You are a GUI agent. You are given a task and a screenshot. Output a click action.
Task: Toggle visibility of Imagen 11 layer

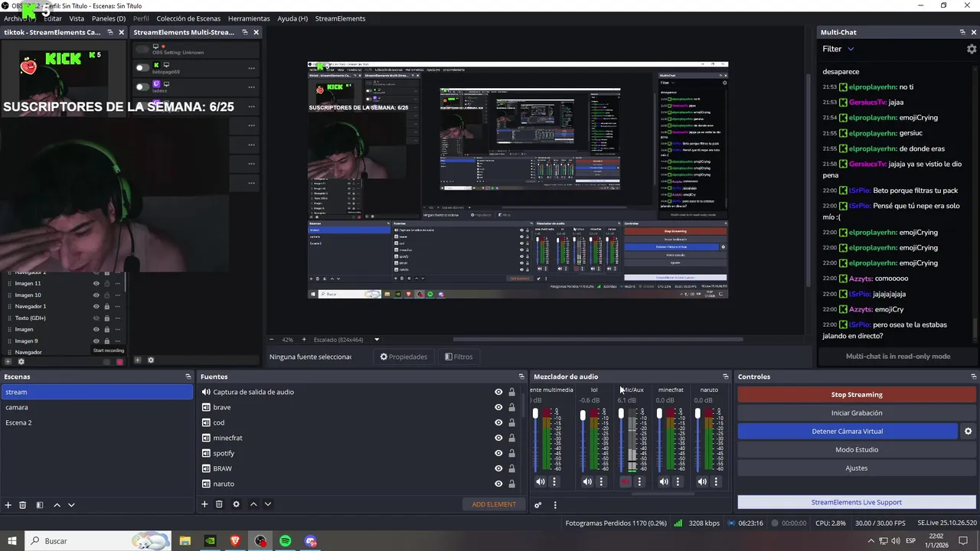[x=96, y=283]
